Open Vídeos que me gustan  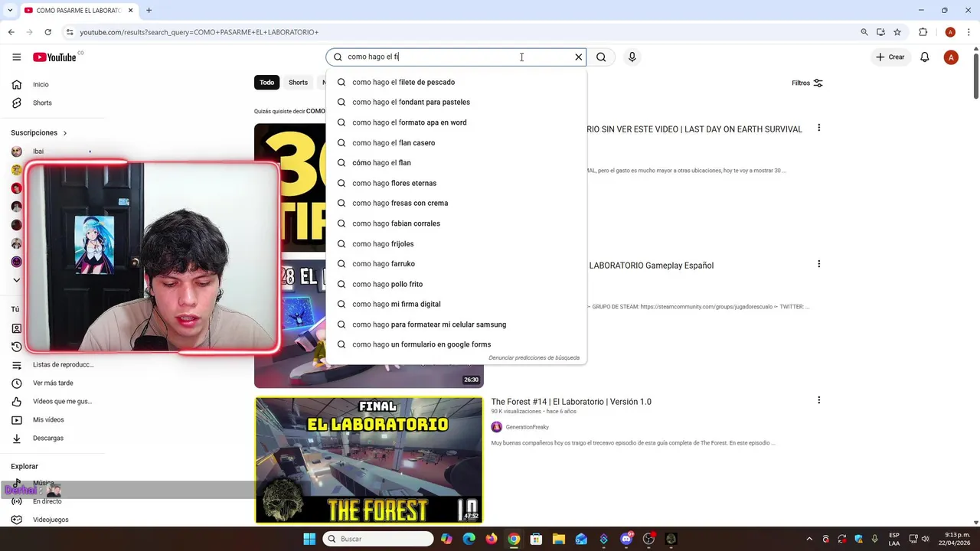pyautogui.click(x=53, y=401)
